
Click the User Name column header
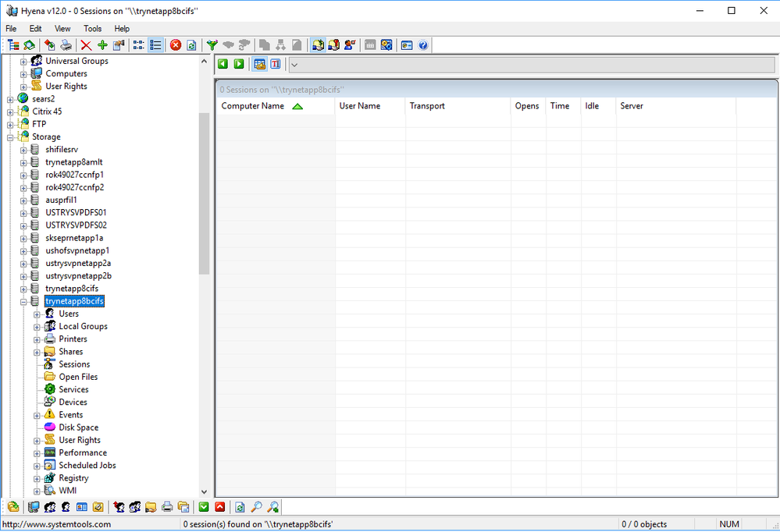pyautogui.click(x=360, y=106)
